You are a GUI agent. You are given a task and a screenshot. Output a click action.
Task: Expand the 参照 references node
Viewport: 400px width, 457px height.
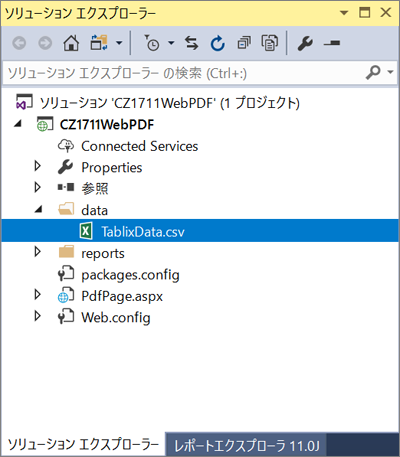(38, 188)
